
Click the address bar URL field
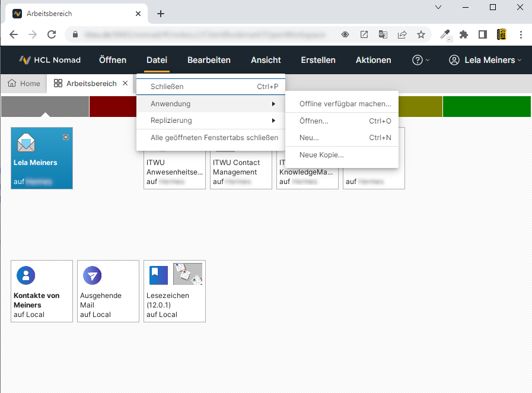[x=205, y=34]
